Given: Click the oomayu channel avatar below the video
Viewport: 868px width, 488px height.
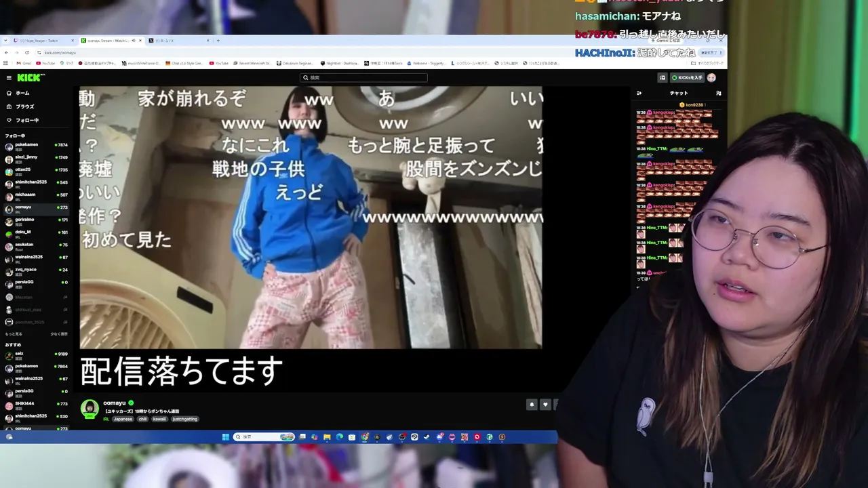Looking at the screenshot, I should click(90, 409).
